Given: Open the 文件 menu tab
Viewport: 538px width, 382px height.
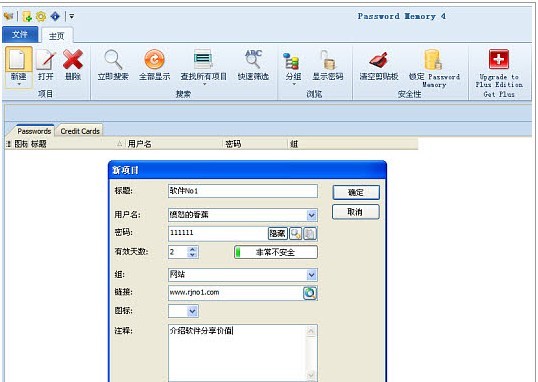Looking at the screenshot, I should (20, 35).
